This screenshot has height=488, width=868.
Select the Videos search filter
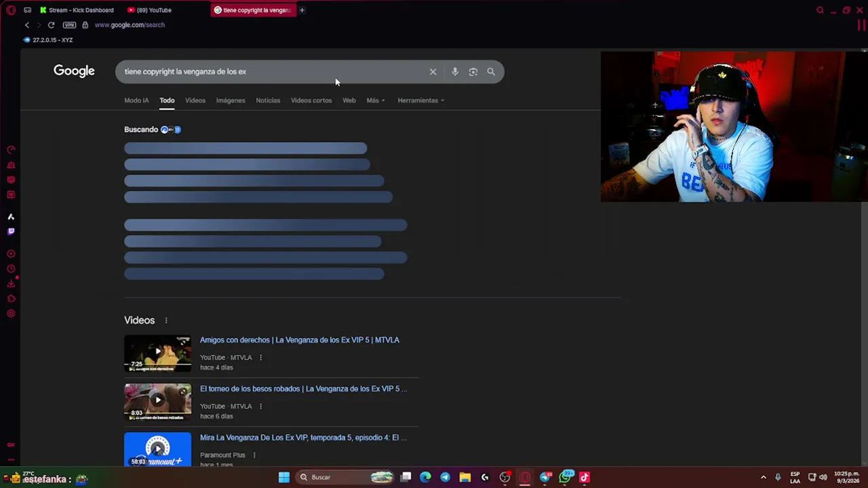pyautogui.click(x=195, y=100)
